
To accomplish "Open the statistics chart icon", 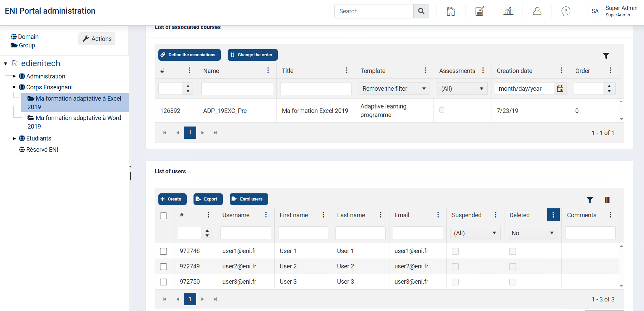I will (x=509, y=11).
